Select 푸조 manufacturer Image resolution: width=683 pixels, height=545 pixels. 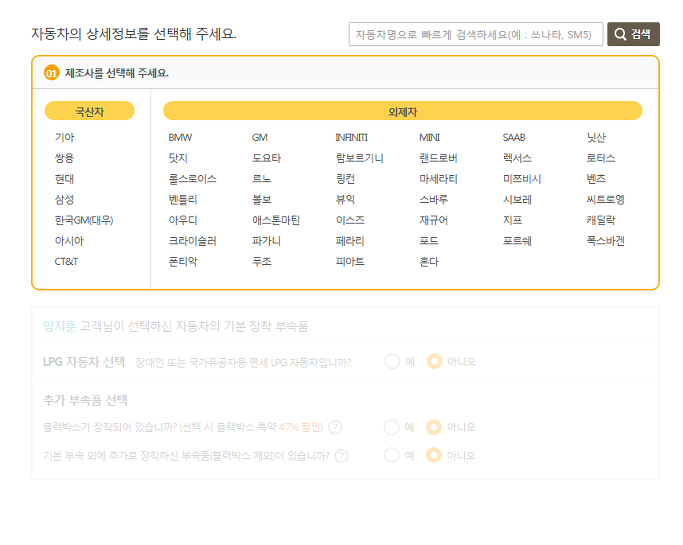(x=262, y=262)
